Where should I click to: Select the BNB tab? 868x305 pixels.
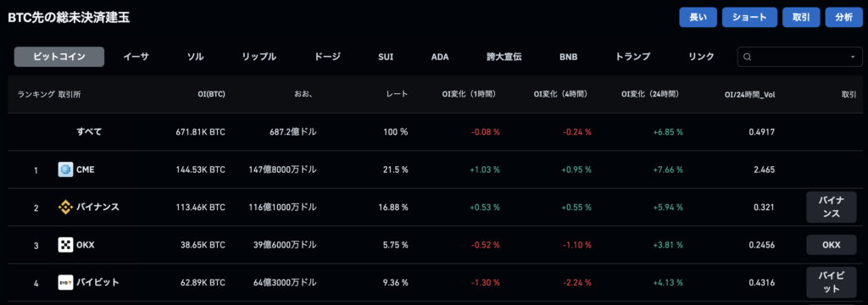569,57
